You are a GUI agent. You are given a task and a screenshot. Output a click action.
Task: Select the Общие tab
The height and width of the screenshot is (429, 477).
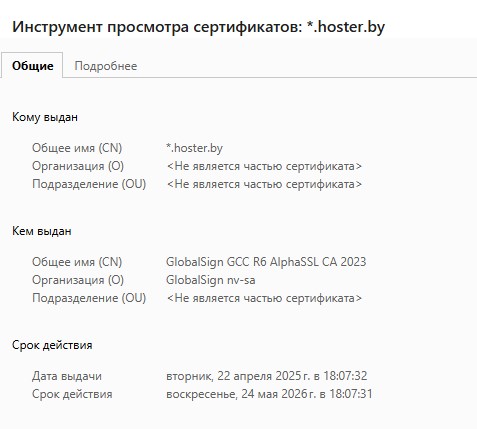[x=32, y=66]
